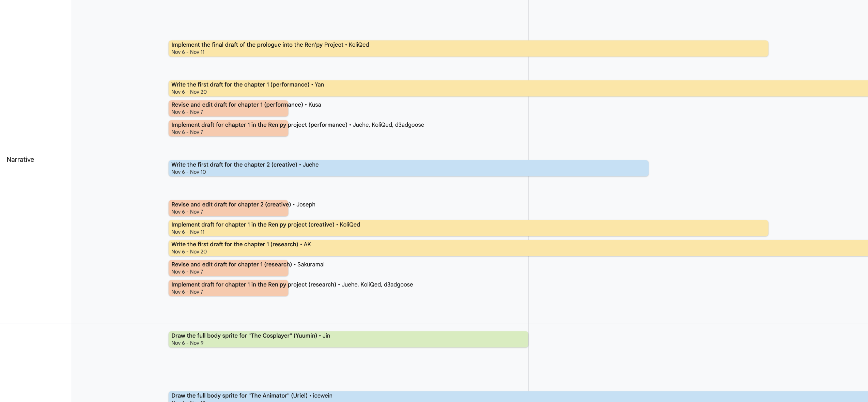Click the Narrative group label
Viewport: 868px width, 402px height.
pyautogui.click(x=20, y=159)
